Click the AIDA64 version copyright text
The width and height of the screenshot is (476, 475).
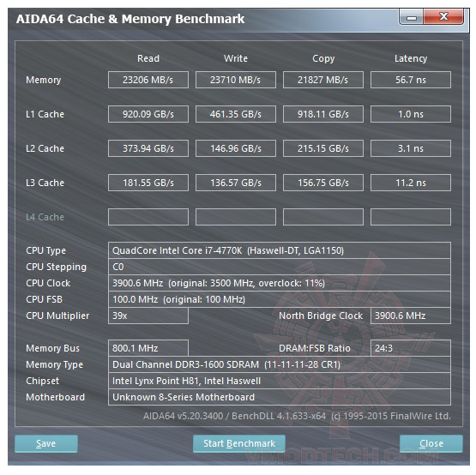tap(297, 416)
